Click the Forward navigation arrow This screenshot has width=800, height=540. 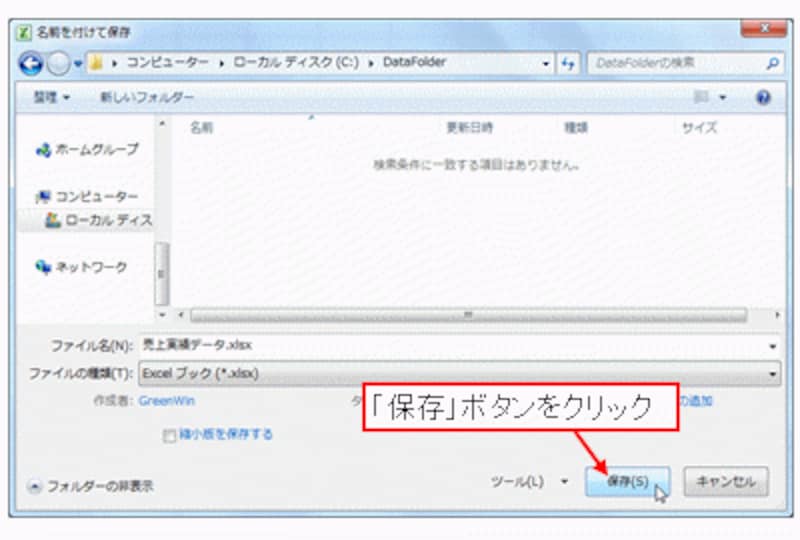pos(58,64)
